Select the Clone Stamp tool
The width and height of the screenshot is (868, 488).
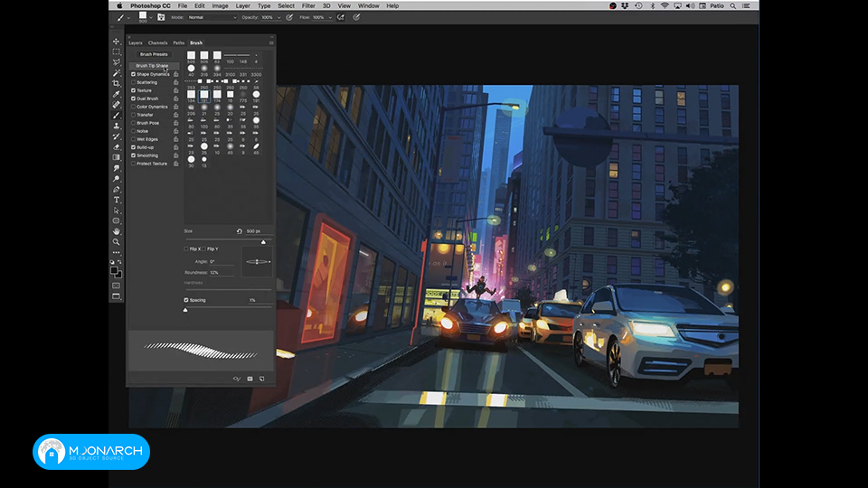click(117, 126)
